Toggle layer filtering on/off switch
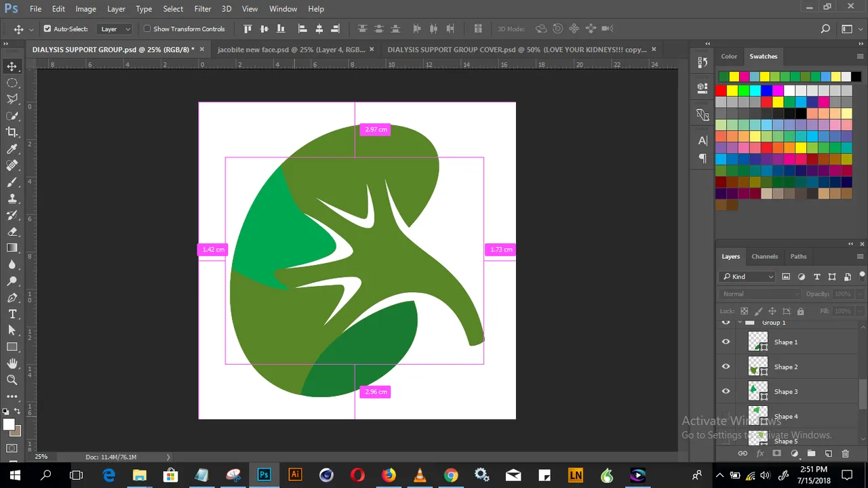The image size is (868, 488). 862,275
